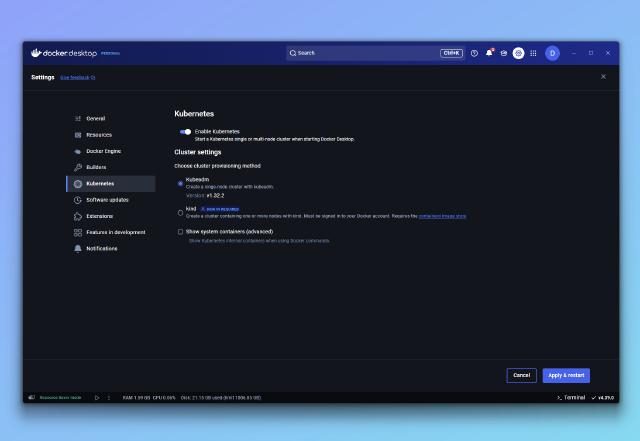Open the containerd image store link

click(x=442, y=216)
